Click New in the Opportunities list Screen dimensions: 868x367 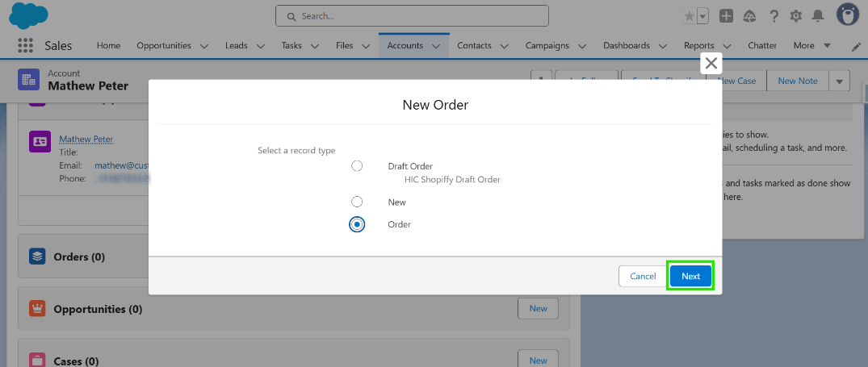point(538,308)
